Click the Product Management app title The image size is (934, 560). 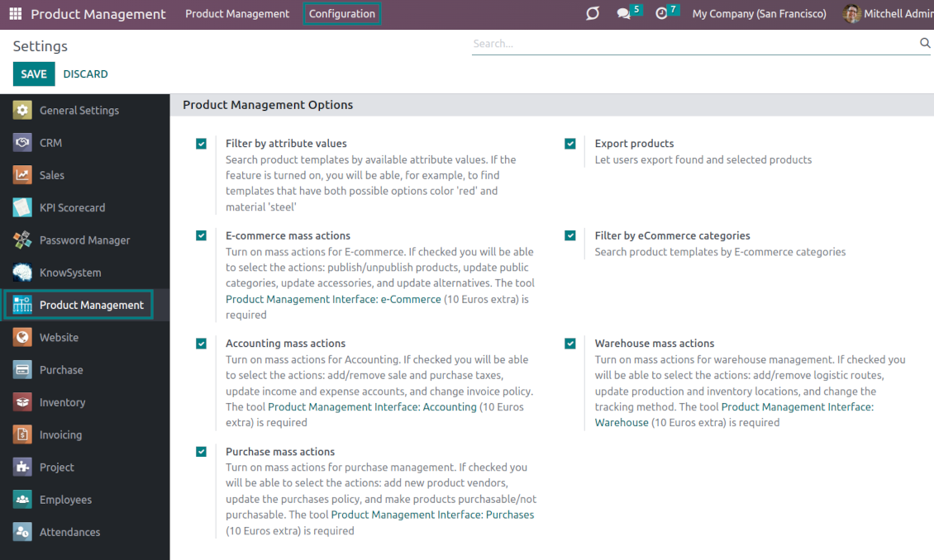98,14
